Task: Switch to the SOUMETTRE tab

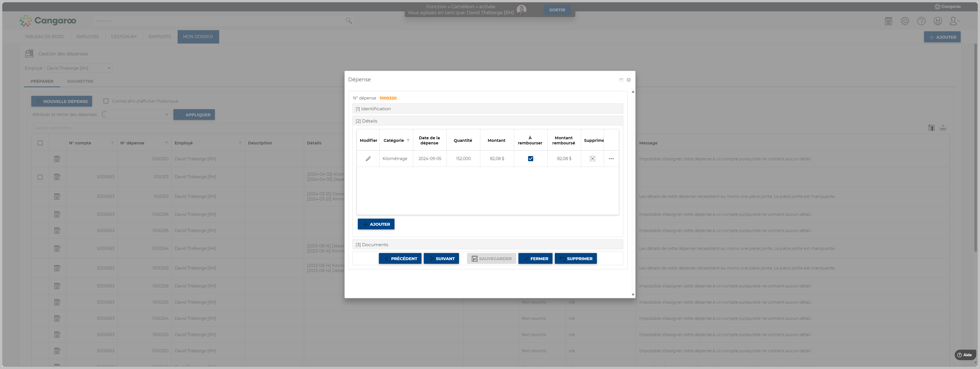Action: [80, 81]
